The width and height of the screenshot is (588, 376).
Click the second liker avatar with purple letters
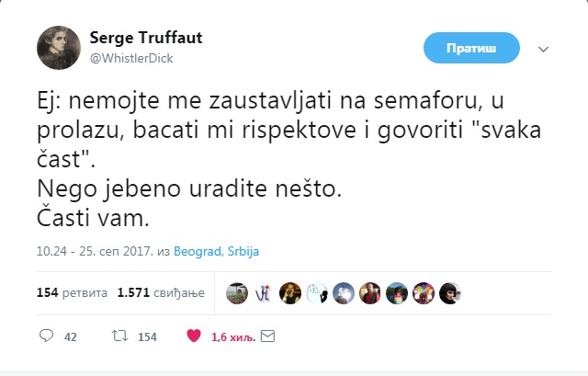(x=264, y=293)
